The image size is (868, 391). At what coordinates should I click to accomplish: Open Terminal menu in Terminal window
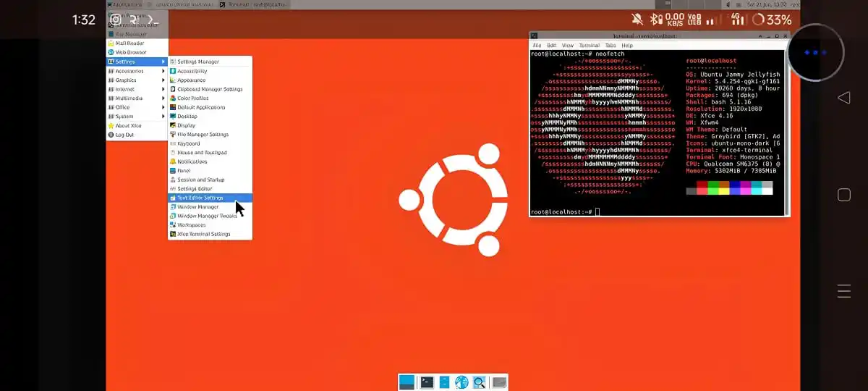click(x=590, y=46)
